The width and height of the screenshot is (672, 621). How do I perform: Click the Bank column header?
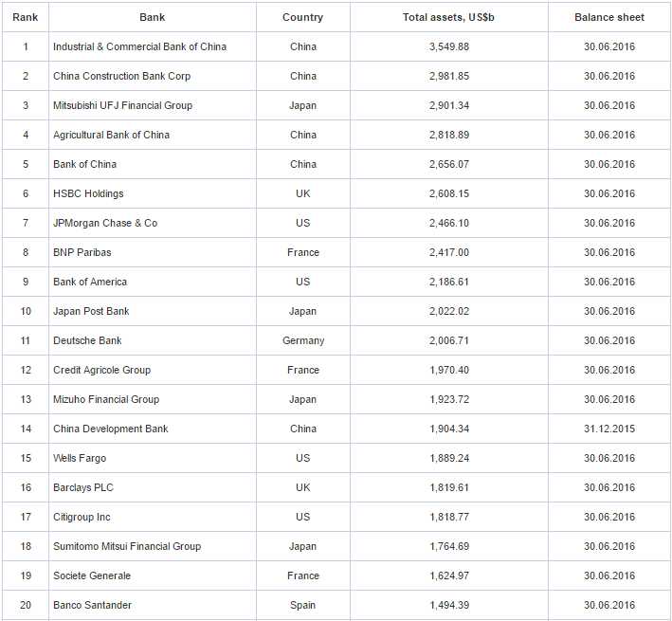coord(152,17)
